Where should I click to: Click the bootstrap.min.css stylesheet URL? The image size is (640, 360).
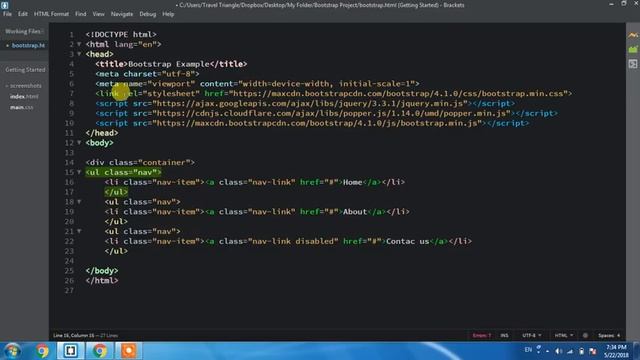coord(398,93)
